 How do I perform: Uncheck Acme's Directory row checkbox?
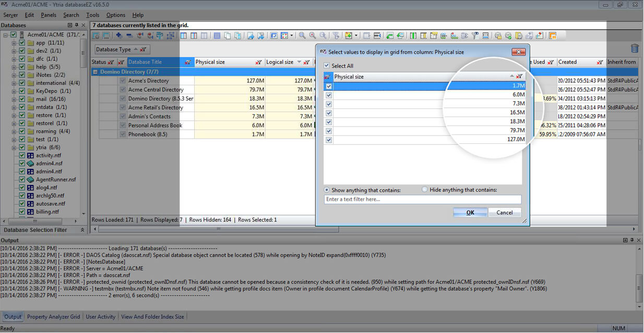(x=123, y=81)
